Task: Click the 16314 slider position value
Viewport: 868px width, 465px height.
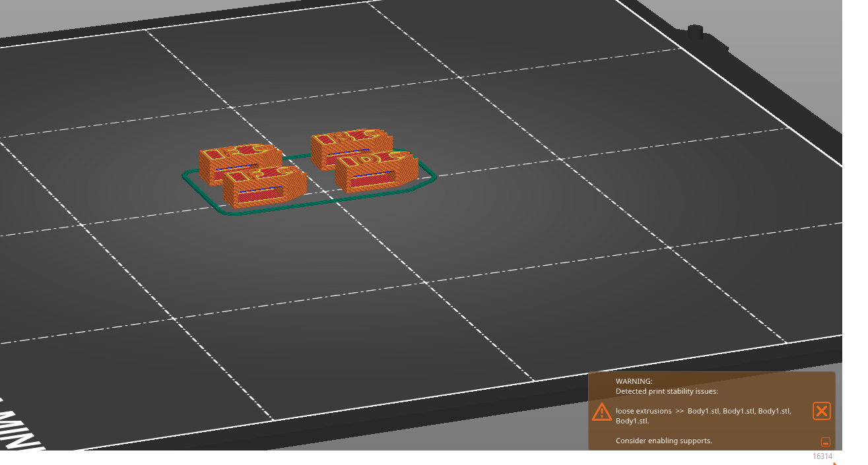Action: point(822,456)
